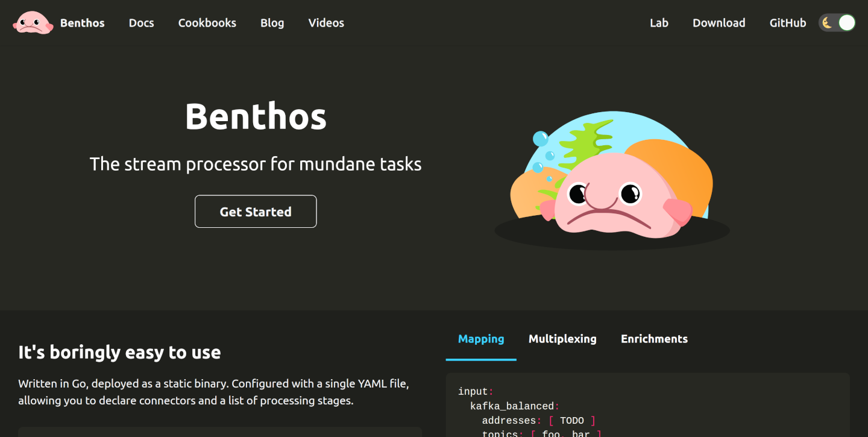Click the moon icon in the theme switch
868x437 pixels.
828,22
